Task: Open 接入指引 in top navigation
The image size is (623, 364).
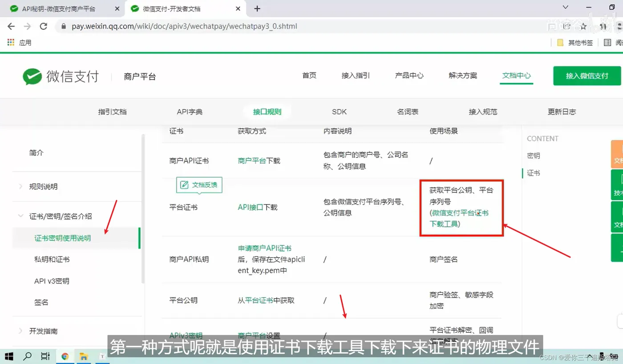Action: click(x=356, y=76)
